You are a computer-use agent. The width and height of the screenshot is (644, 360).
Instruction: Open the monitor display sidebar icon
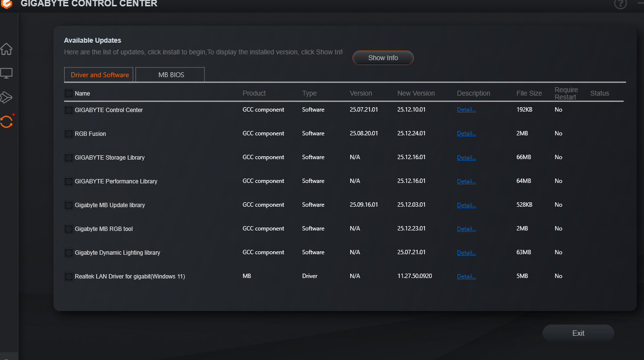(x=6, y=73)
